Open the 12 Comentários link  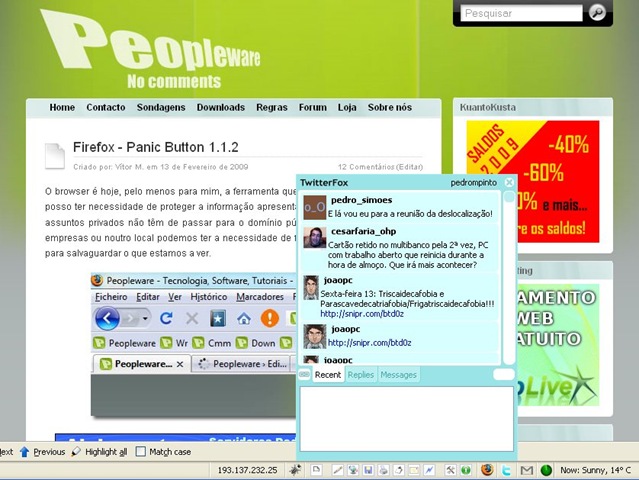click(366, 167)
